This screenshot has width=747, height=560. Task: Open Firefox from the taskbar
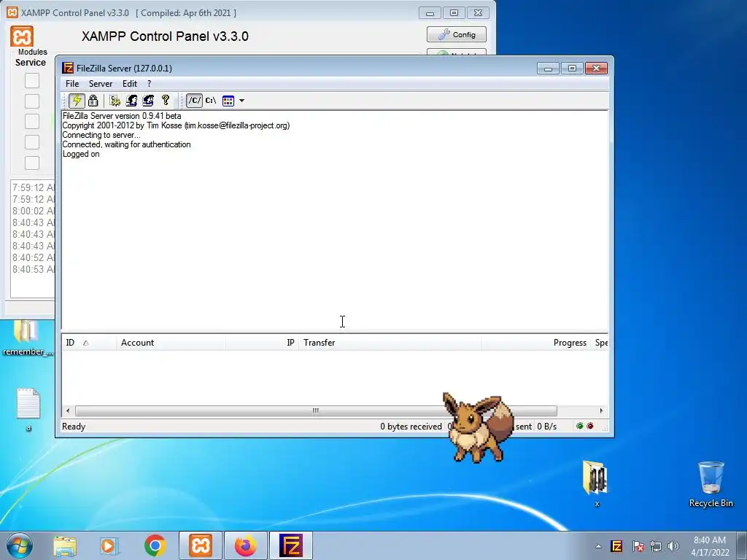click(x=245, y=545)
